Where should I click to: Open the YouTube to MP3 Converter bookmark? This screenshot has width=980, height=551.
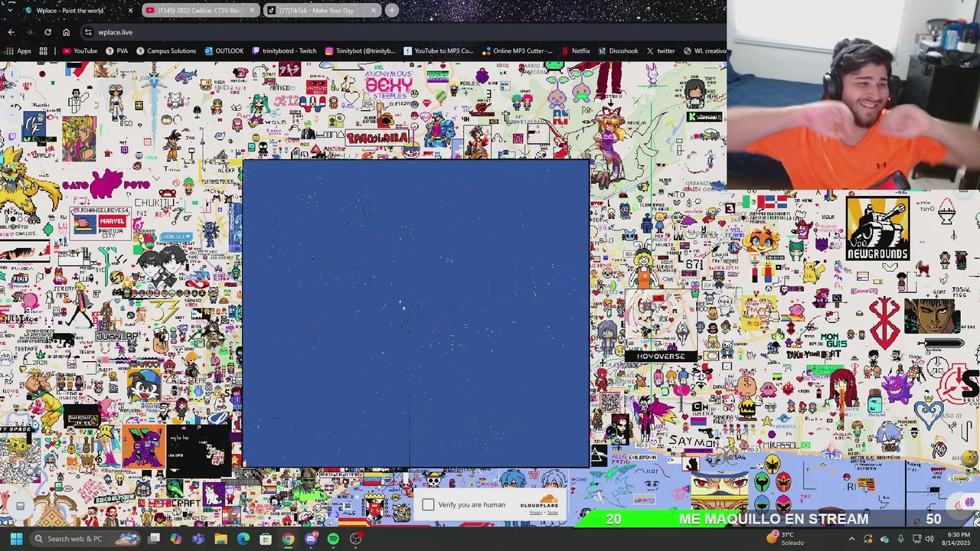[x=438, y=51]
